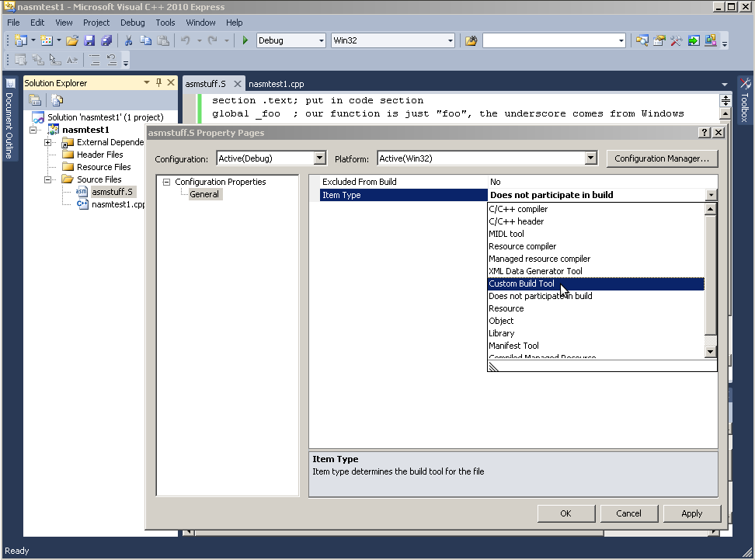Click the Increase Line Indent icon

tap(112, 60)
